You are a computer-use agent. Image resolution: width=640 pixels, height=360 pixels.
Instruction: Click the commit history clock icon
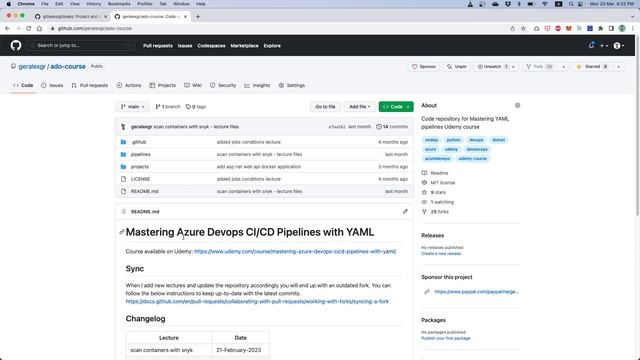pyautogui.click(x=378, y=127)
